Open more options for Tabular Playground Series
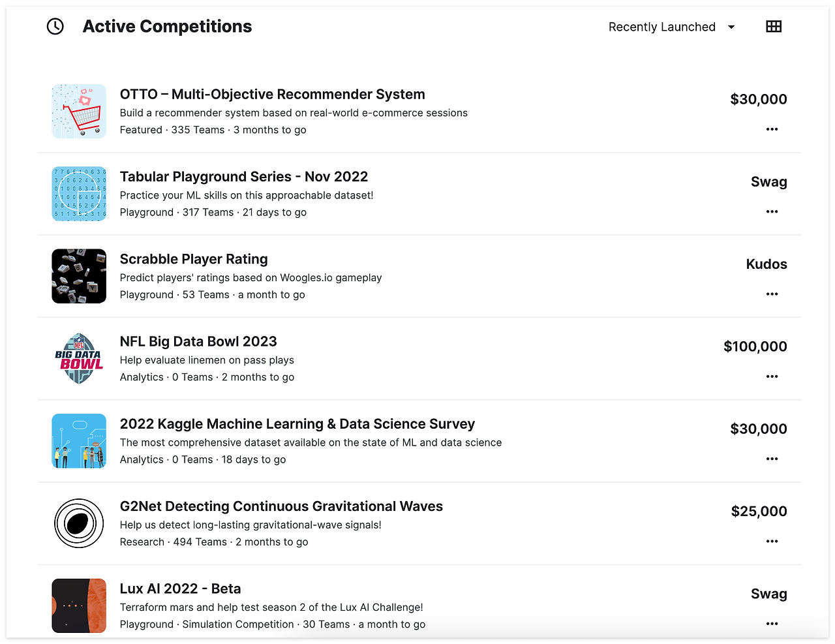 click(772, 211)
